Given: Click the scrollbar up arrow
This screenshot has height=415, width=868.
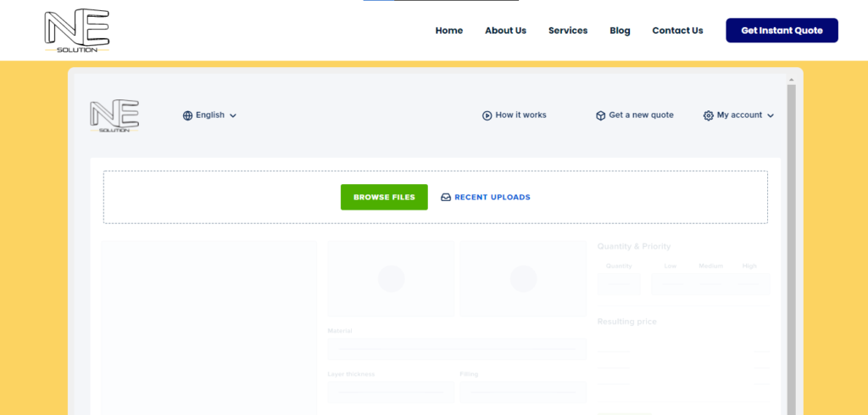Looking at the screenshot, I should coord(791,80).
